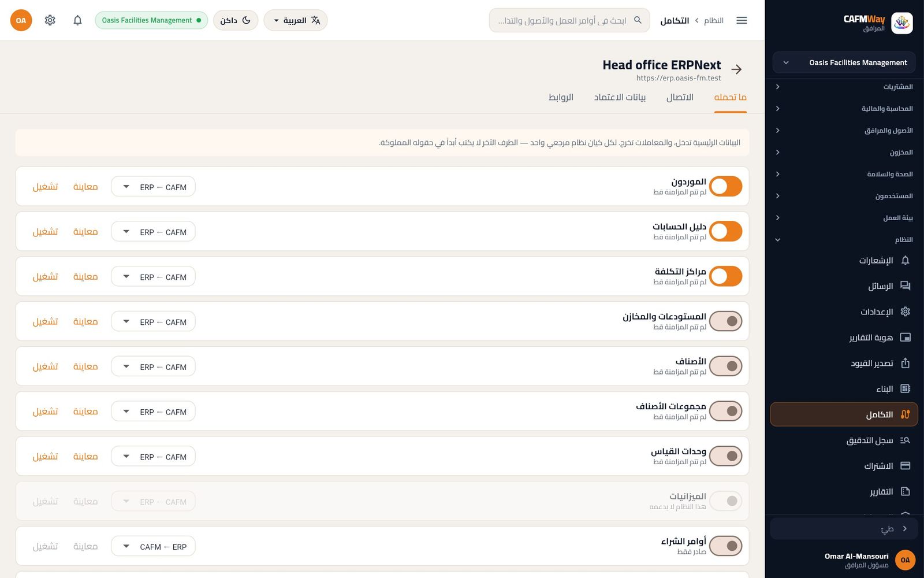This screenshot has height=578, width=924.
Task: Click the translate language icon
Action: [x=315, y=20]
